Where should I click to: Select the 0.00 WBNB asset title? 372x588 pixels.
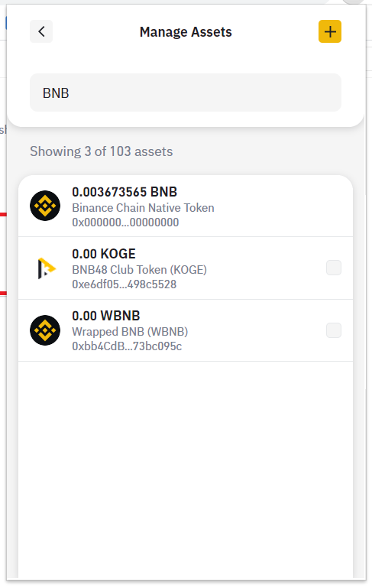(106, 316)
